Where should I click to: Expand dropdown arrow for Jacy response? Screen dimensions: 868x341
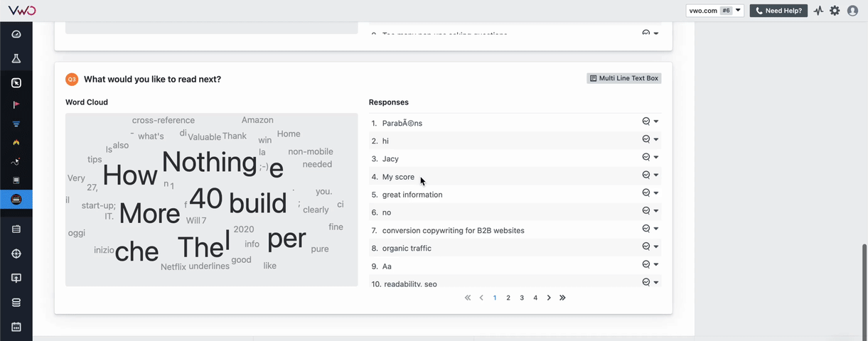[x=656, y=157]
